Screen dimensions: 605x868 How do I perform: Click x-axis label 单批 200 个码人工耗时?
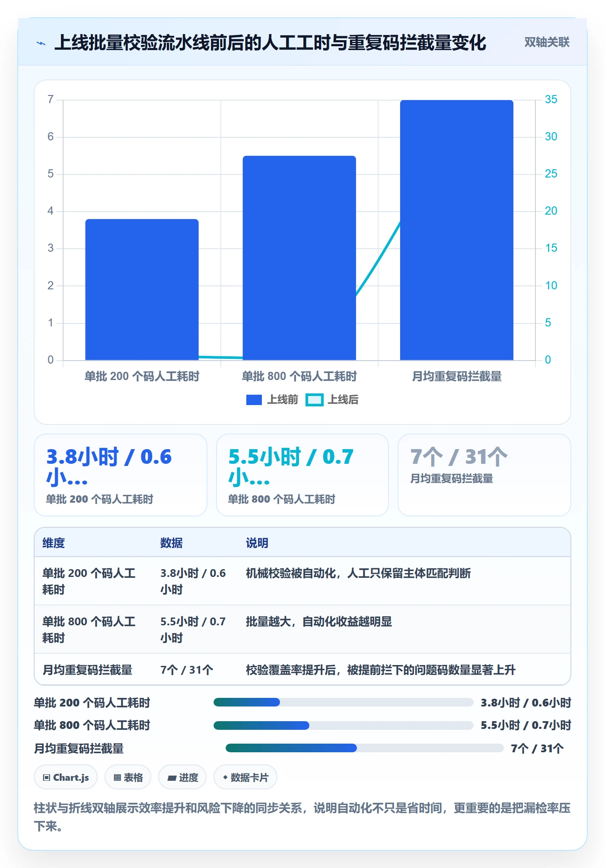click(142, 377)
